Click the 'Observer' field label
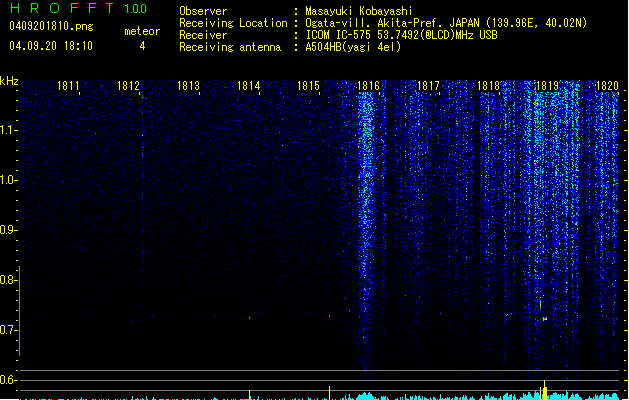This screenshot has height=400, width=629. tap(203, 11)
